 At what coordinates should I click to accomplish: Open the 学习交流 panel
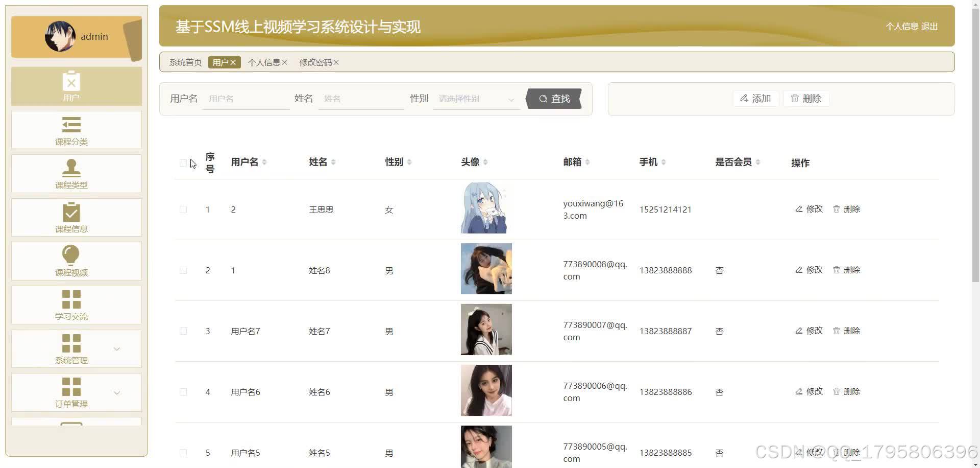pyautogui.click(x=71, y=305)
